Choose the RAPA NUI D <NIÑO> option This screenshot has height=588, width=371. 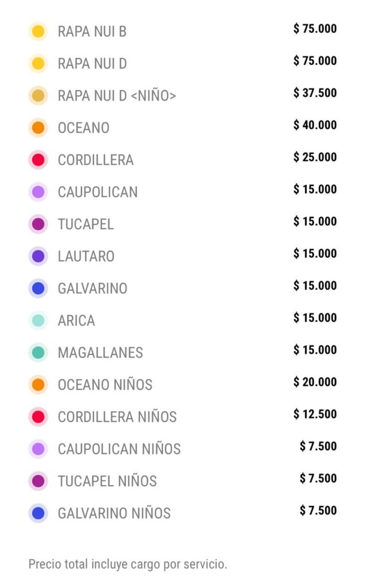[117, 96]
